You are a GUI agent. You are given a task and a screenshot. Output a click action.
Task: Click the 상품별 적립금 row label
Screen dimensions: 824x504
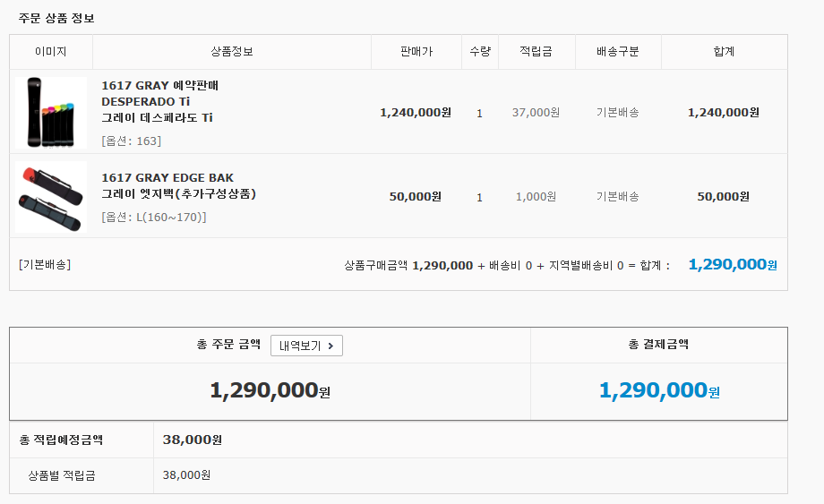pos(62,475)
